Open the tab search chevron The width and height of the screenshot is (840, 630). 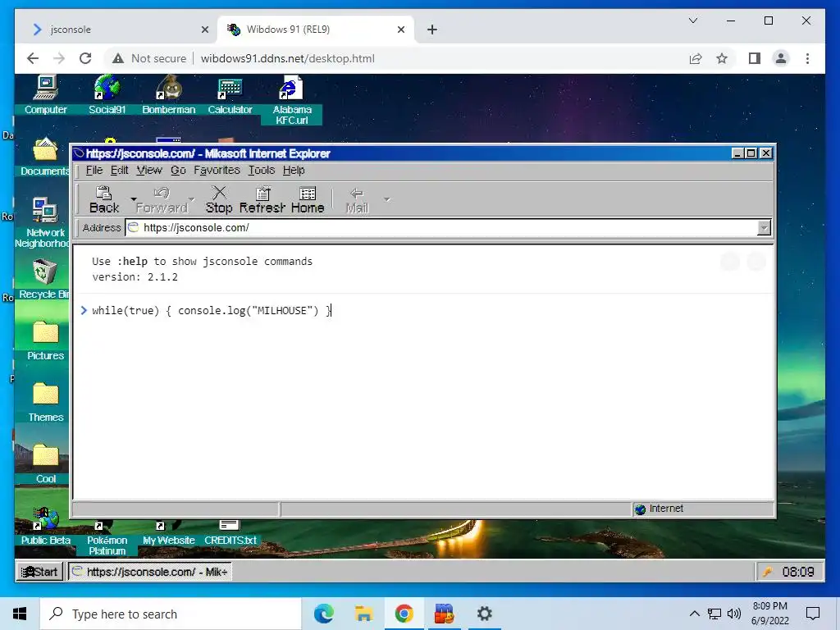pyautogui.click(x=693, y=21)
